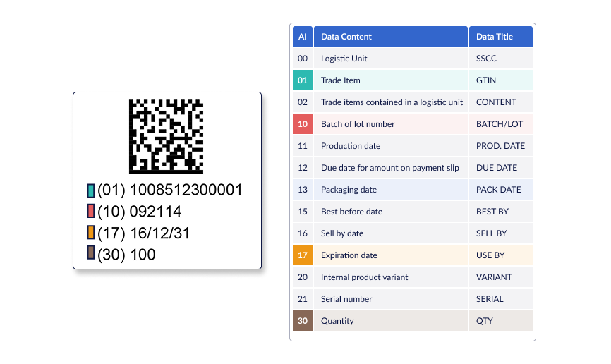611x364 pixels.
Task: Click the brown 30 AI cell
Action: [303, 321]
